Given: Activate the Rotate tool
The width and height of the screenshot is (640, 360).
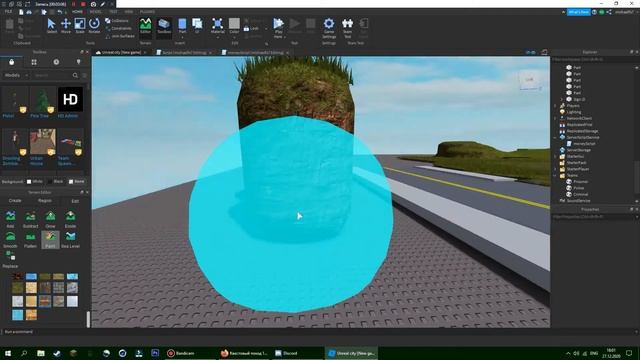Looking at the screenshot, I should pos(94,25).
